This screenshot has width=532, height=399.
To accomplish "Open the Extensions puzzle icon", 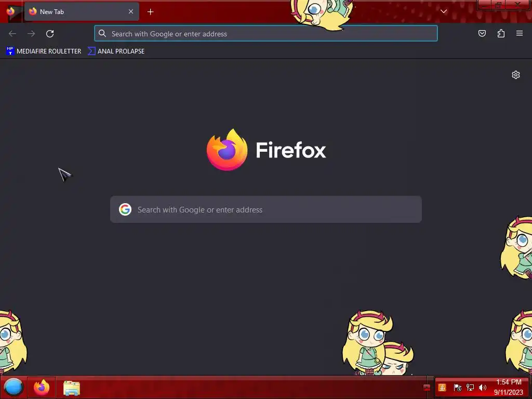I will point(501,33).
